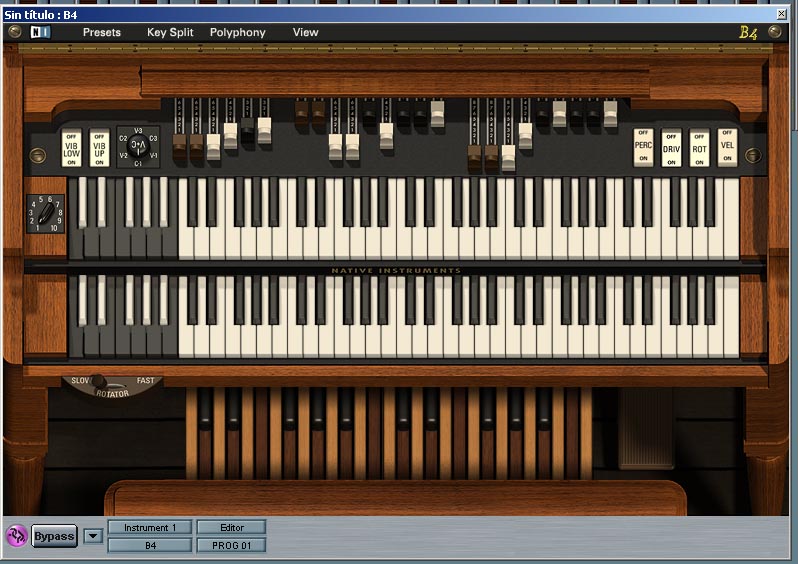This screenshot has width=798, height=564.
Task: Click the PROG 01 program field
Action: click(232, 545)
